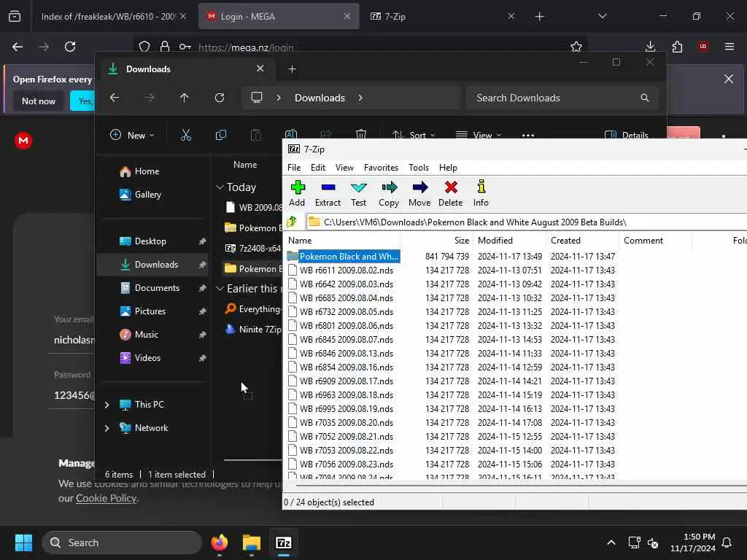Open See more options in Explorer toolbar
This screenshot has height=560, width=747.
point(528,135)
